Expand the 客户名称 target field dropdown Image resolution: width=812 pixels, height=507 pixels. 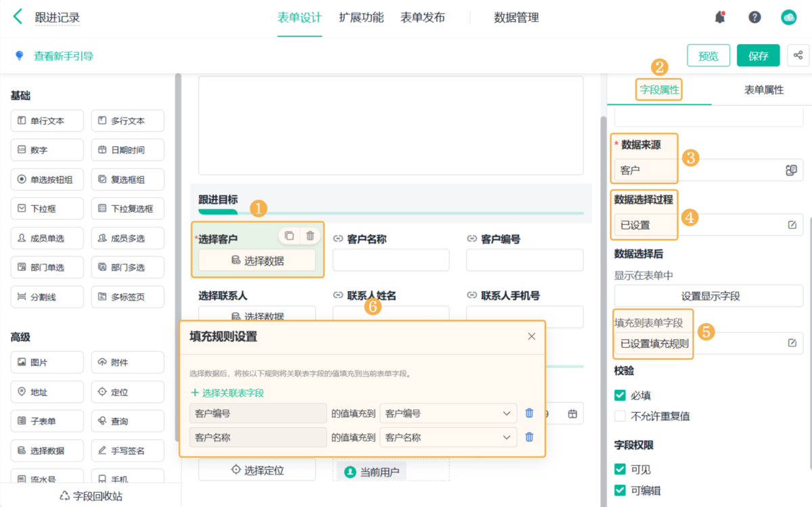[x=506, y=438]
